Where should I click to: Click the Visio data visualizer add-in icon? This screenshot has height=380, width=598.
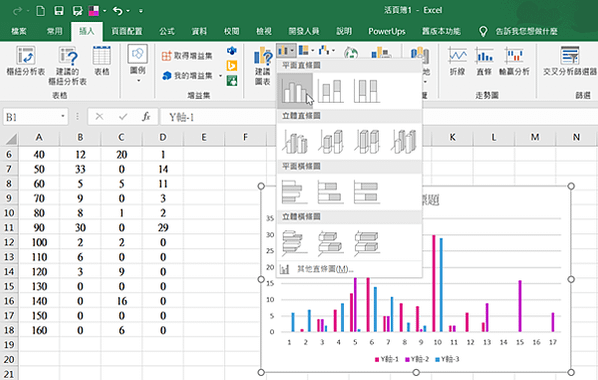coord(232,51)
